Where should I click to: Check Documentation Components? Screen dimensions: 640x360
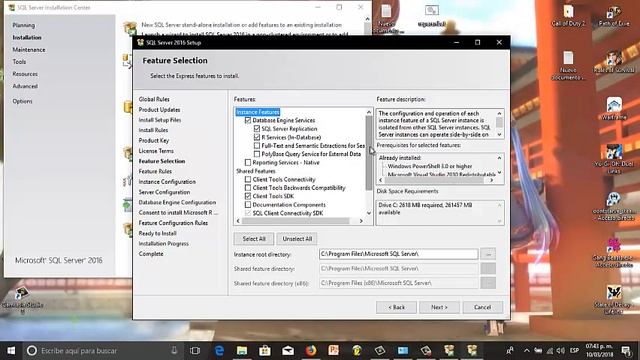coord(248,204)
